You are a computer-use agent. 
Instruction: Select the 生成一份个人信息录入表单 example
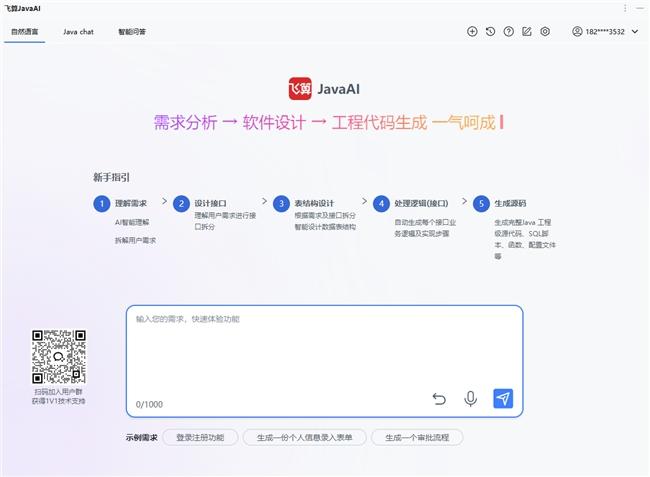[305, 437]
